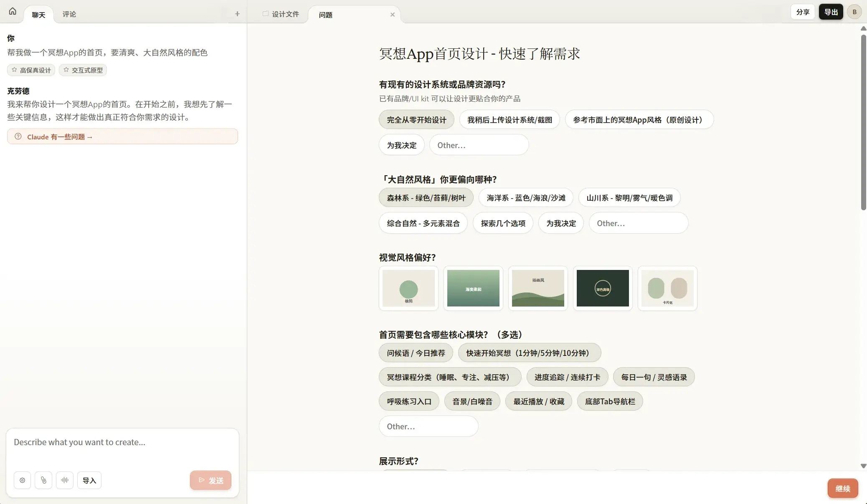Choose the dark green 深色 style swatch
This screenshot has height=504, width=867.
pyautogui.click(x=603, y=288)
